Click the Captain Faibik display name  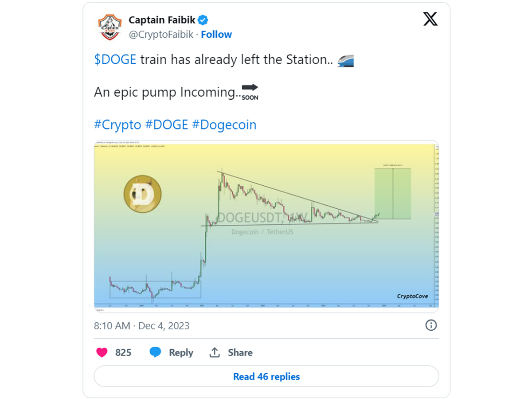pyautogui.click(x=162, y=20)
